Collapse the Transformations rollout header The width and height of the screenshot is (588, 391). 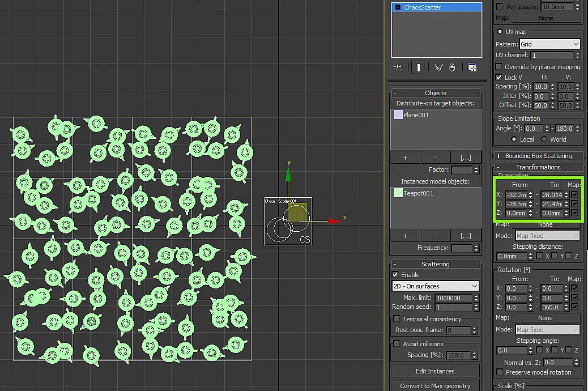click(538, 167)
